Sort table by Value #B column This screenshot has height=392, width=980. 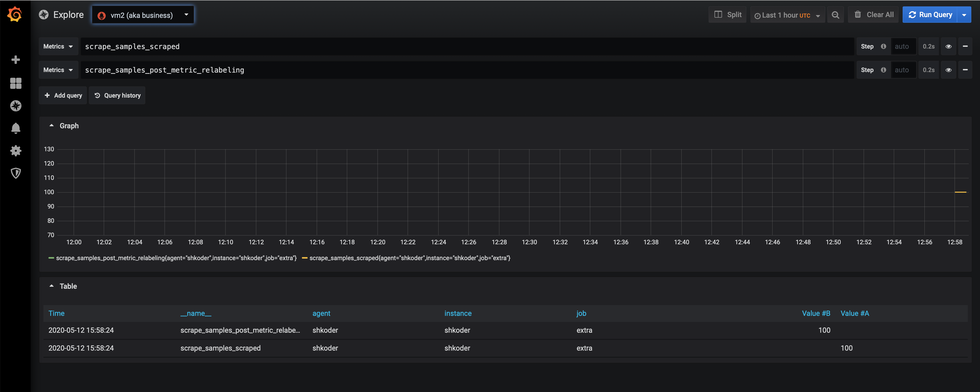[x=816, y=314]
